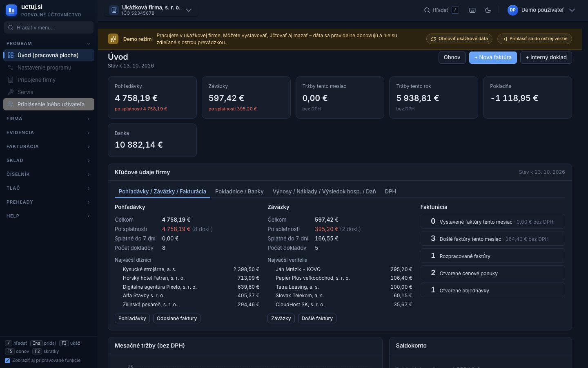
Task: Click the link icon beside Pripojené firmy
Action: click(x=11, y=80)
